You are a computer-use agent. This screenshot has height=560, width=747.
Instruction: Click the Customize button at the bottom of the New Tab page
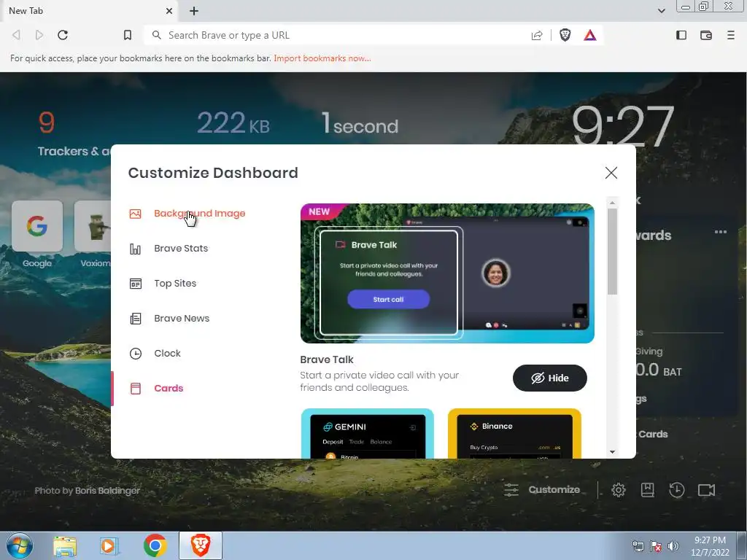(542, 490)
